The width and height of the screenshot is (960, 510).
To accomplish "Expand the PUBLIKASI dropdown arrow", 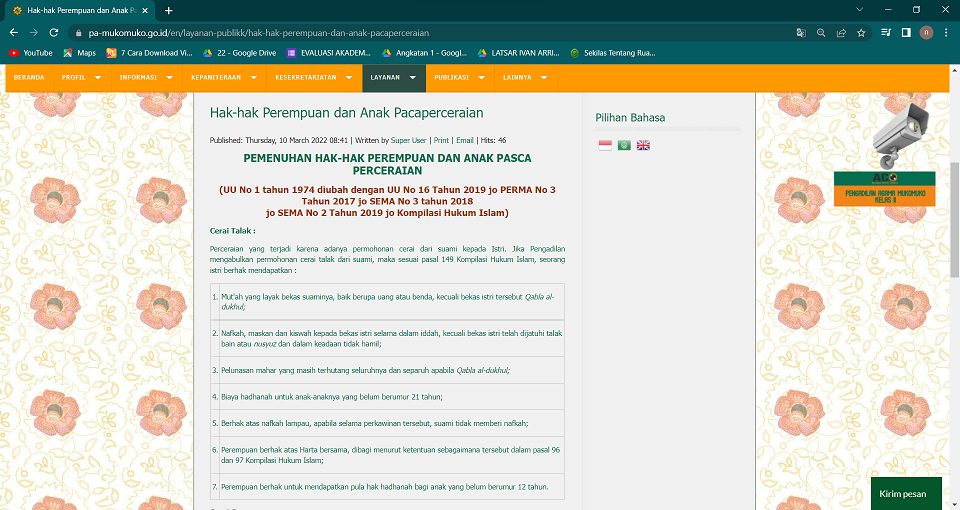I will (481, 78).
